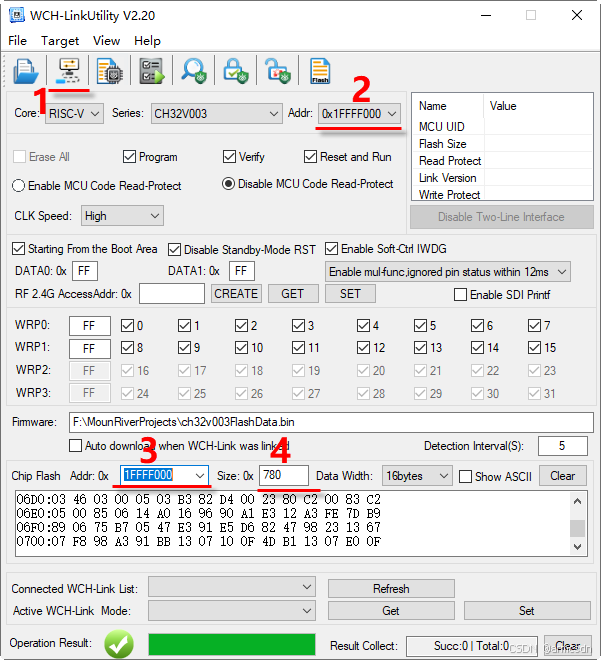
Task: Click the GET access address button
Action: [x=293, y=293]
